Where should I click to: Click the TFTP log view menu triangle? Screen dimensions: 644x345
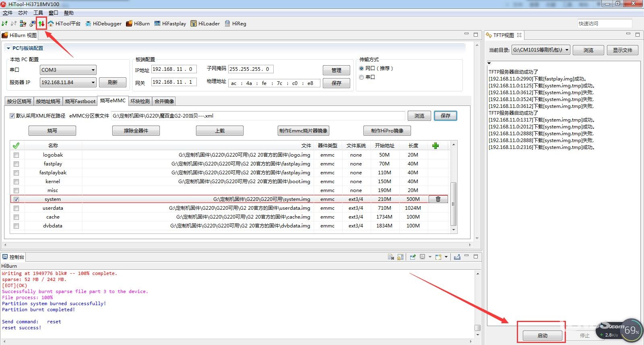[x=489, y=63]
